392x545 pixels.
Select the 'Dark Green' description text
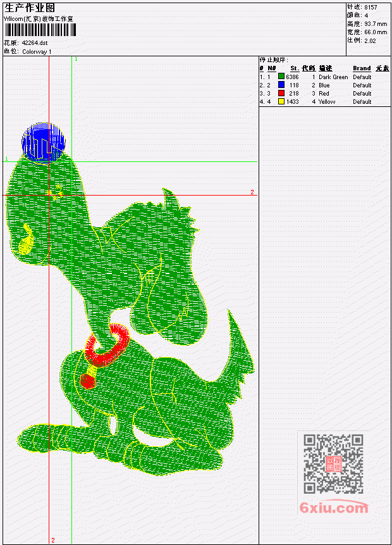[333, 77]
